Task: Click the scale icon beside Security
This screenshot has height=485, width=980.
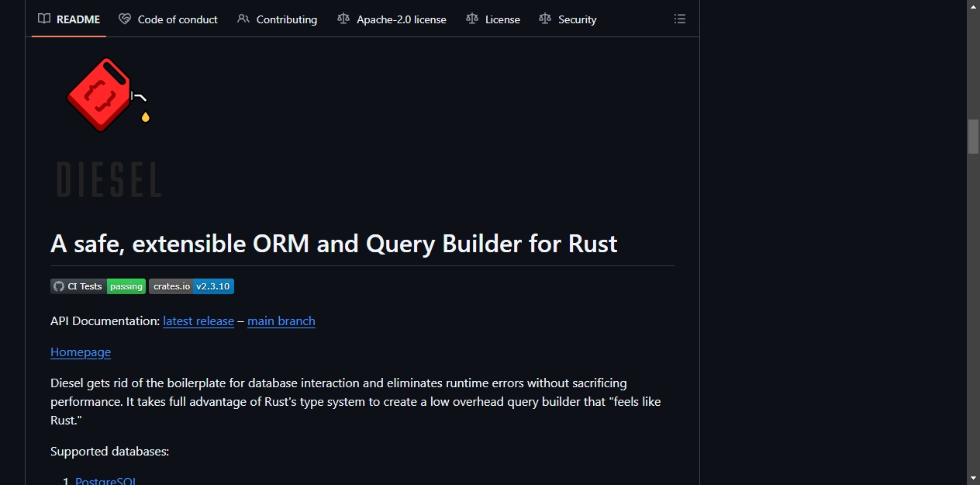Action: (x=545, y=19)
